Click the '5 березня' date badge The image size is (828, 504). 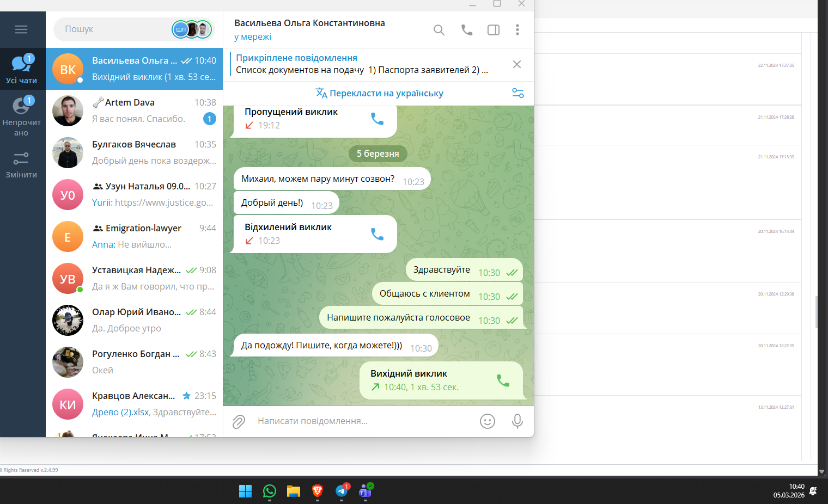coord(378,153)
